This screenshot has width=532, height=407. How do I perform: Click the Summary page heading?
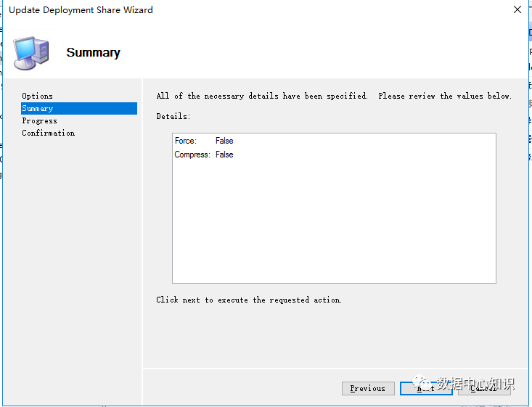[x=94, y=52]
